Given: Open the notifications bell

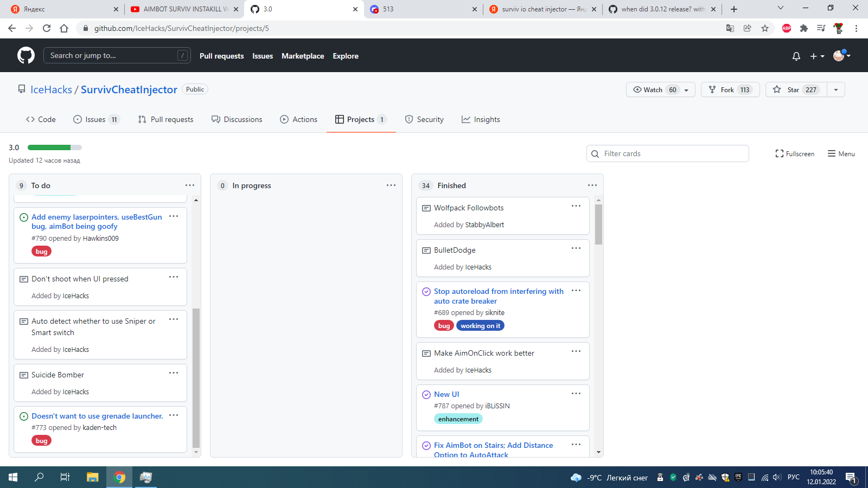Looking at the screenshot, I should point(796,55).
